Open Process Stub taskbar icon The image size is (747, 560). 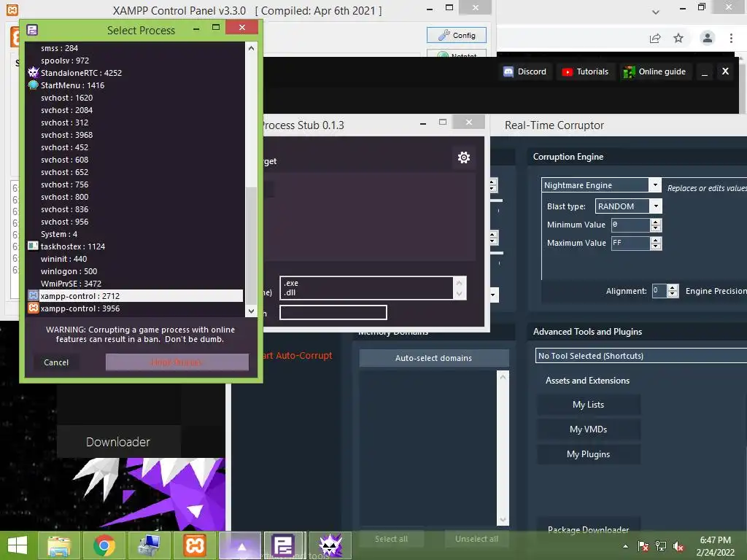(284, 545)
